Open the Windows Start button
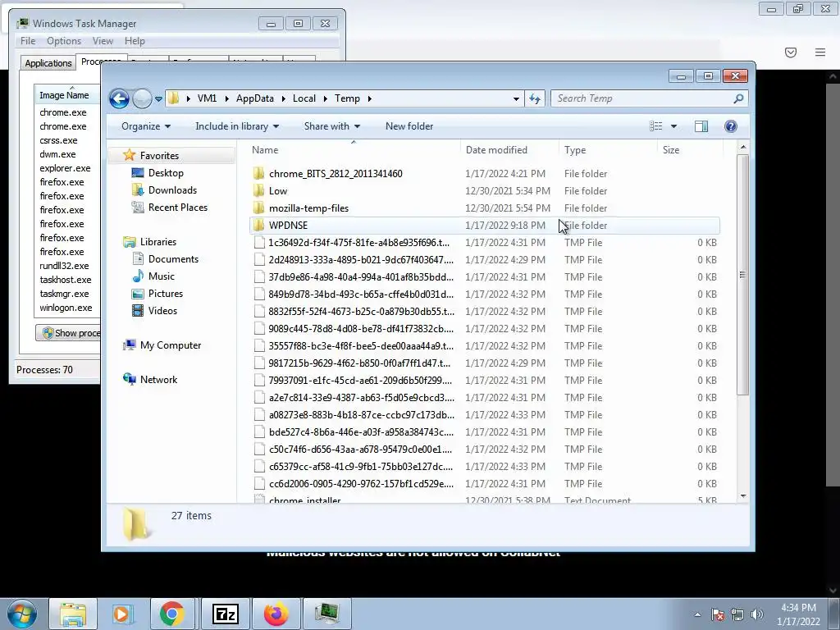Screen dimensions: 840x630 pyautogui.click(x=22, y=614)
